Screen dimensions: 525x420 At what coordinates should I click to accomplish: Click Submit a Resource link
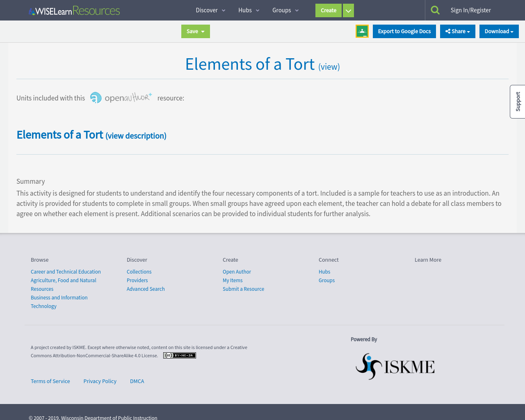243,289
